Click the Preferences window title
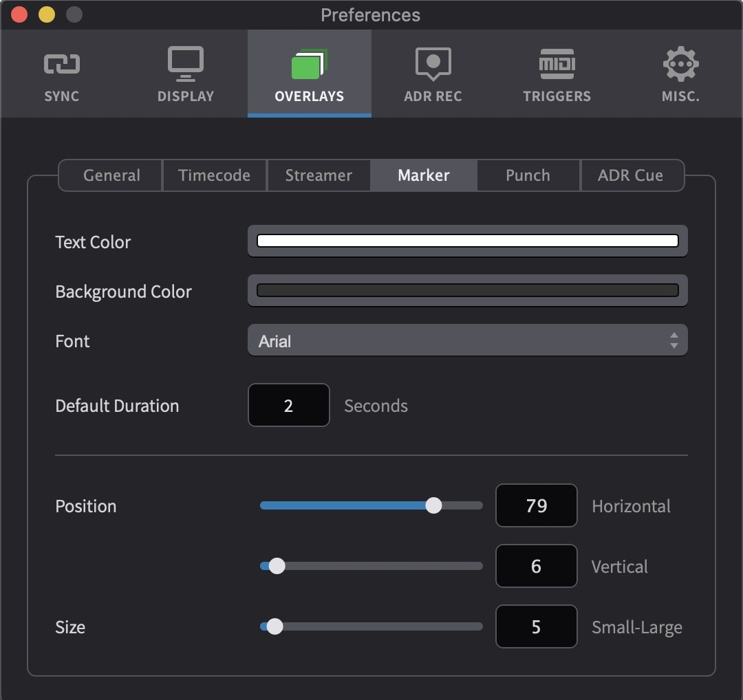743x700 pixels. [371, 15]
